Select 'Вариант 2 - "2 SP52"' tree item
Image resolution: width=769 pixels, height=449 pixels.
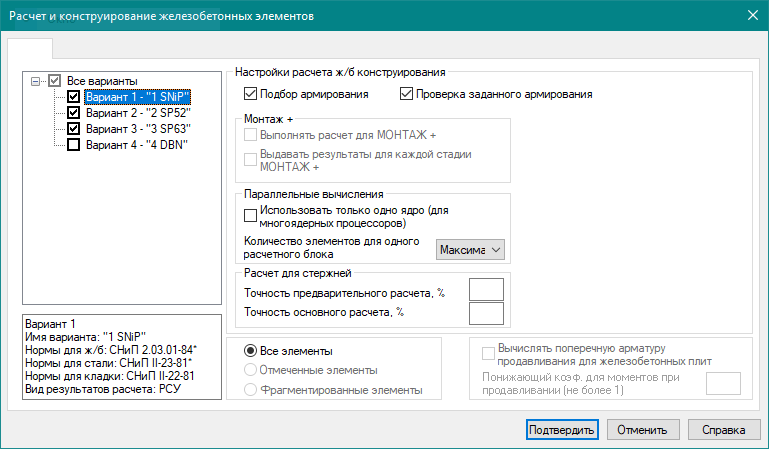coord(136,113)
